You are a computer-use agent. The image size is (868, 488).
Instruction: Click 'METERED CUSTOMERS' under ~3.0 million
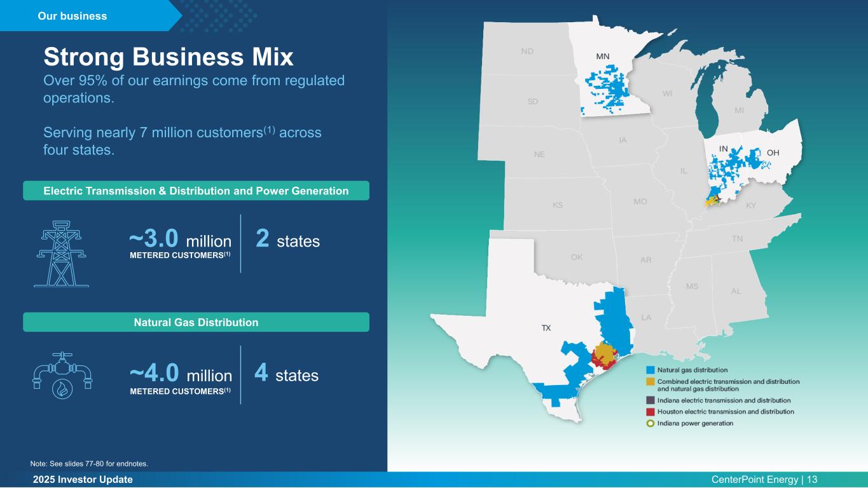tap(180, 256)
